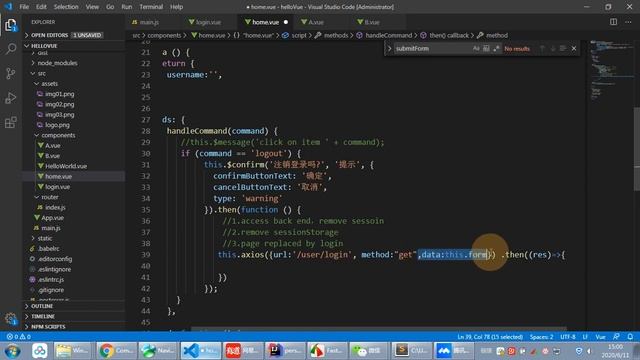640x360 pixels.
Task: Open index.js under router
Action: point(55,207)
